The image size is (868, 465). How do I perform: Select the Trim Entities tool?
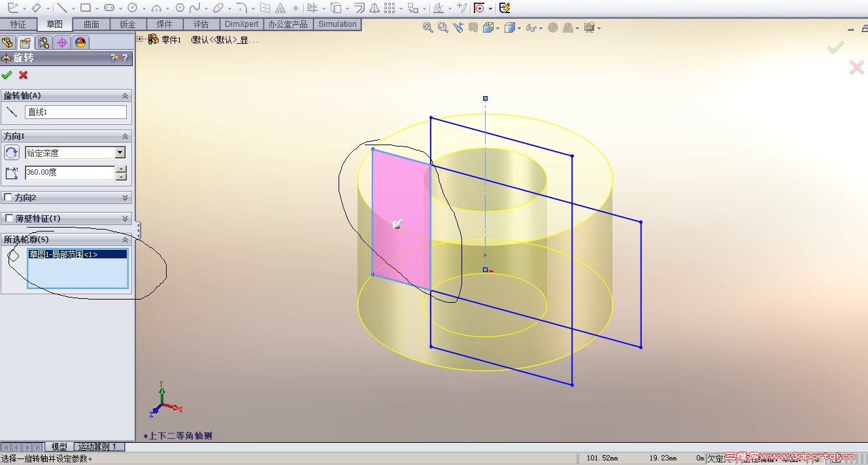tap(312, 8)
